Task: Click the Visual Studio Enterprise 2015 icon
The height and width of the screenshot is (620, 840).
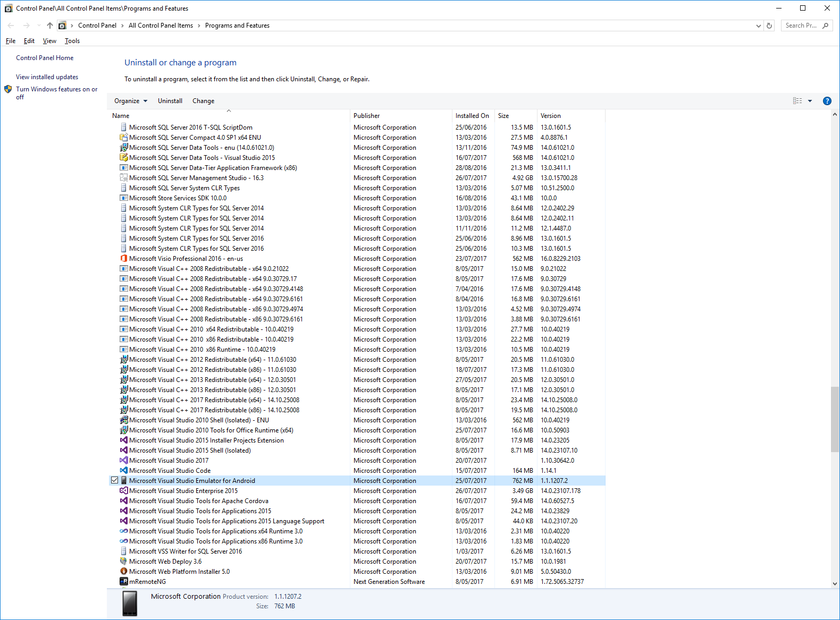Action: [x=123, y=491]
